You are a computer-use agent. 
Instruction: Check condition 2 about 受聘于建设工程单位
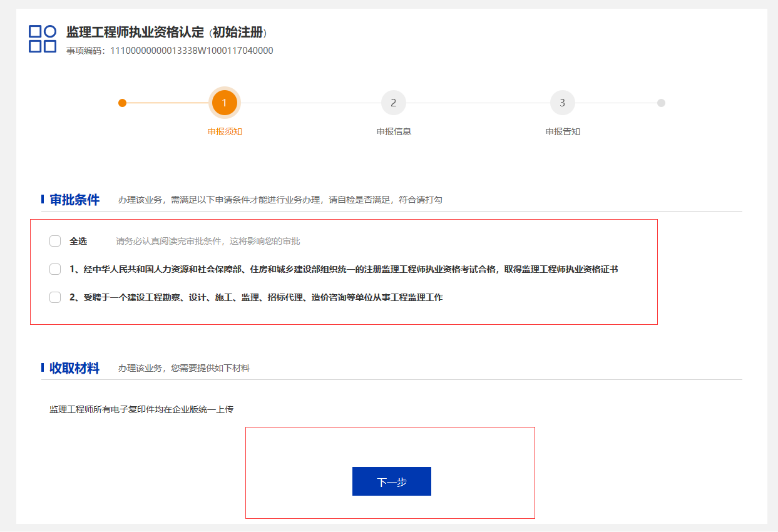(54, 297)
